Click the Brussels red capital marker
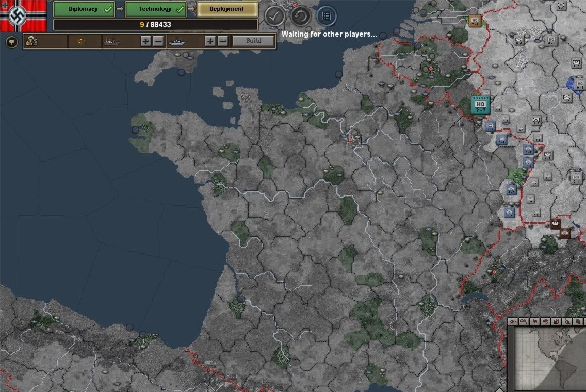The width and height of the screenshot is (586, 392). 431,69
